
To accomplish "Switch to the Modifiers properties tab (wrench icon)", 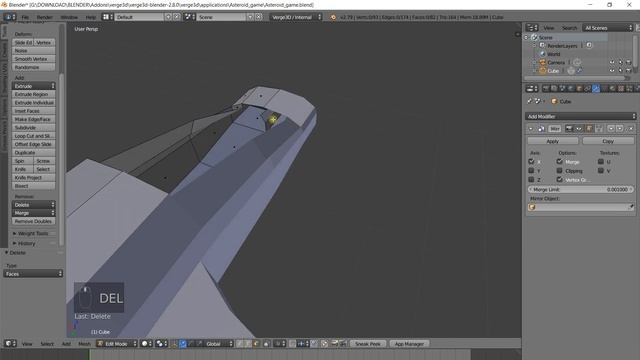I will click(596, 88).
